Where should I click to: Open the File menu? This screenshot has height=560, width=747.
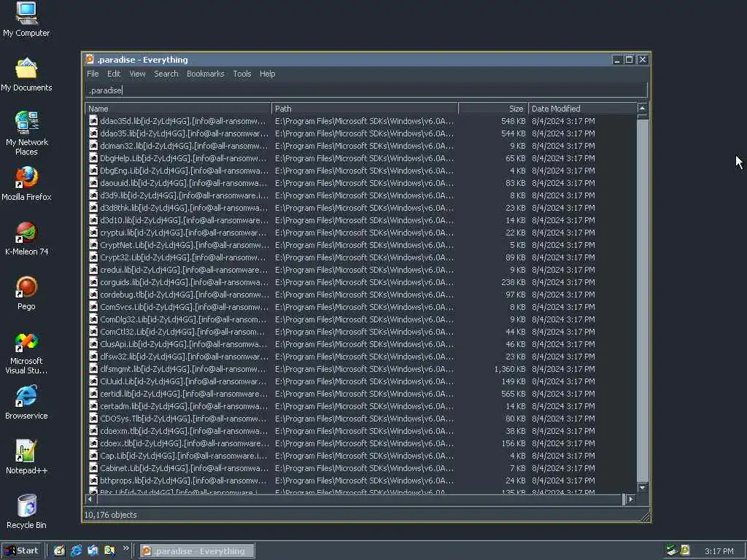[93, 74]
